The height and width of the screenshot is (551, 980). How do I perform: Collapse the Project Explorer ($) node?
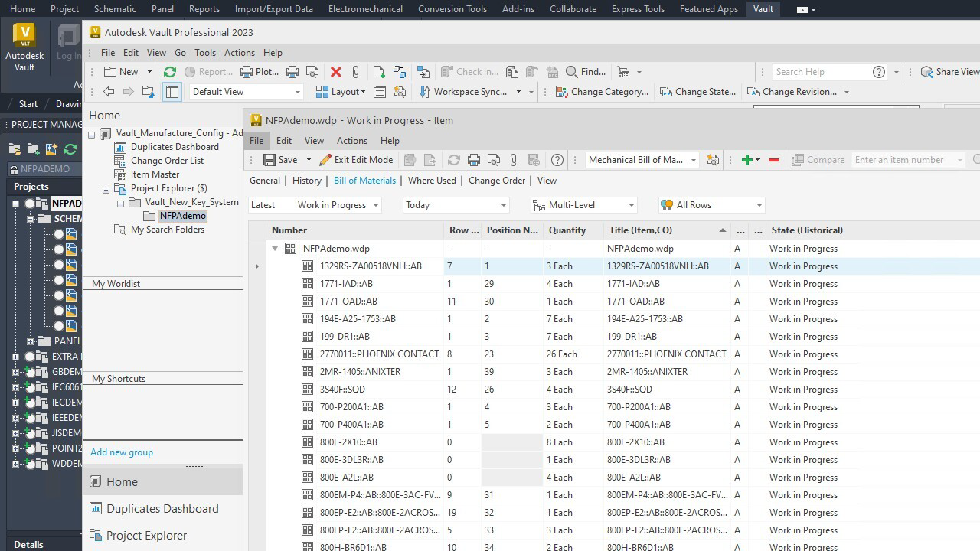coord(106,189)
